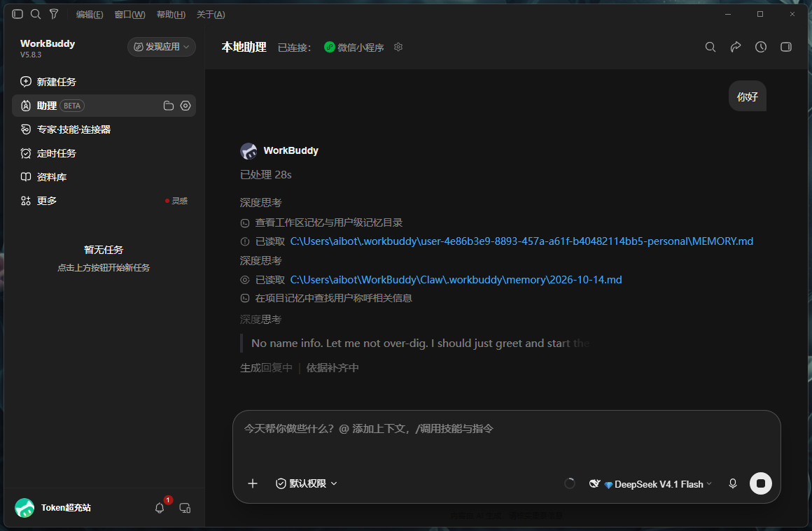This screenshot has height=531, width=812.
Task: Click the terminal icon beside 查看工作区记忆与用户级记忆目录
Action: click(245, 223)
